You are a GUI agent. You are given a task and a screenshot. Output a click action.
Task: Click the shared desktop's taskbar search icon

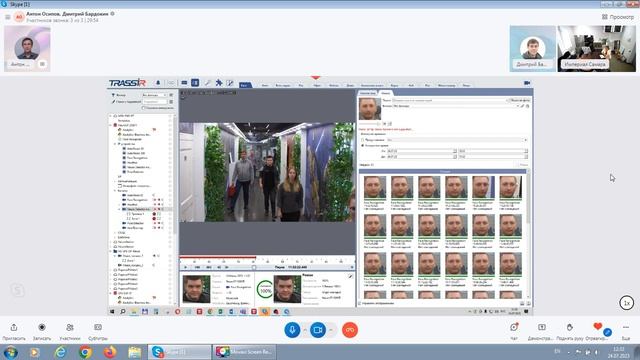click(x=122, y=311)
